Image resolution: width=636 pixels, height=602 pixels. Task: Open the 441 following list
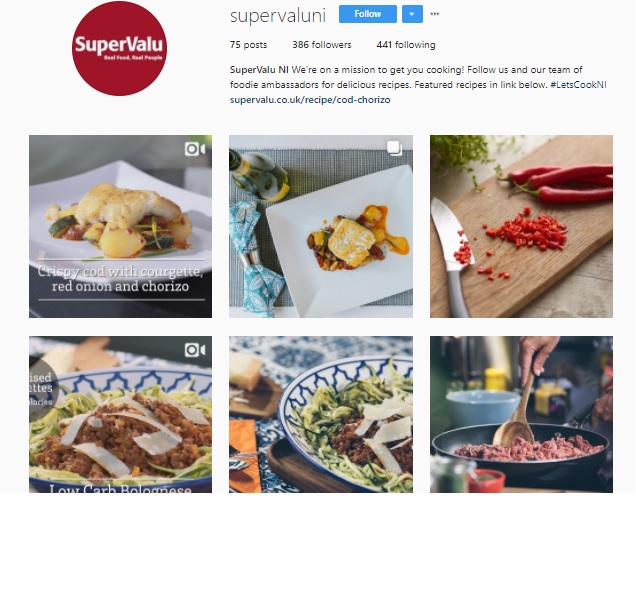tap(406, 45)
